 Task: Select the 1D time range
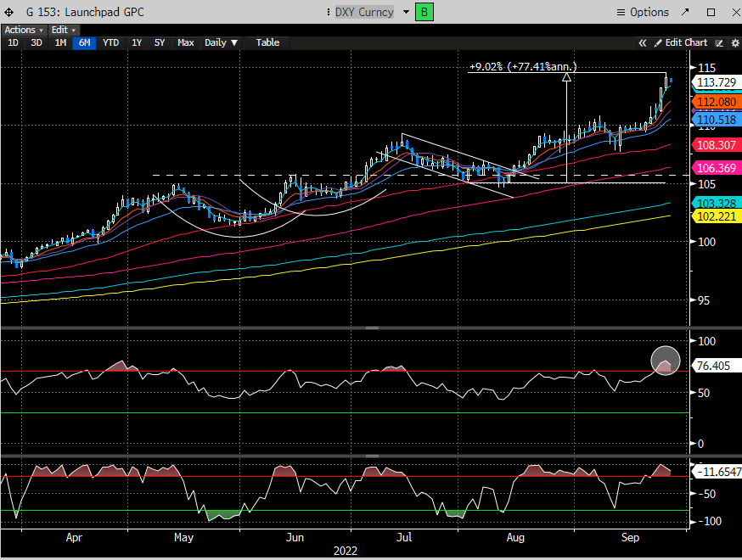pyautogui.click(x=13, y=42)
